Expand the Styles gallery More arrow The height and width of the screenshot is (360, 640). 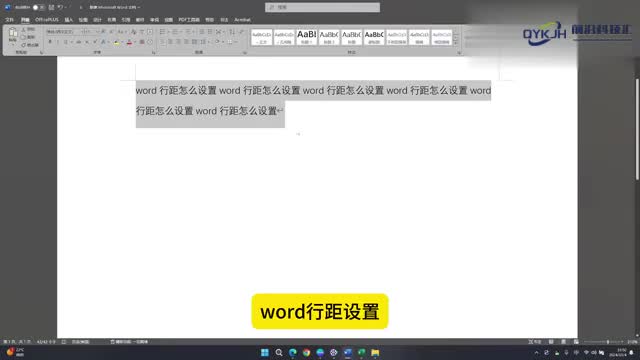coord(456,43)
